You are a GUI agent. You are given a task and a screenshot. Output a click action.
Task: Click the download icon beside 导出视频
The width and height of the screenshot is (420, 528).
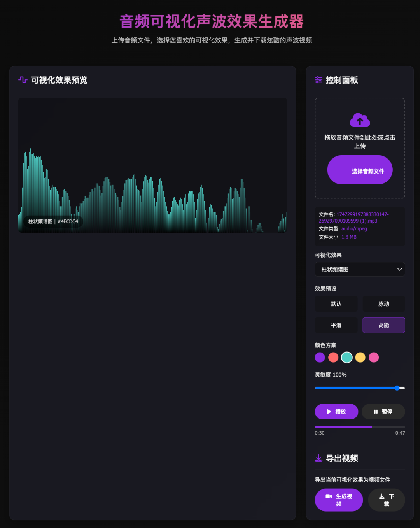coord(318,458)
